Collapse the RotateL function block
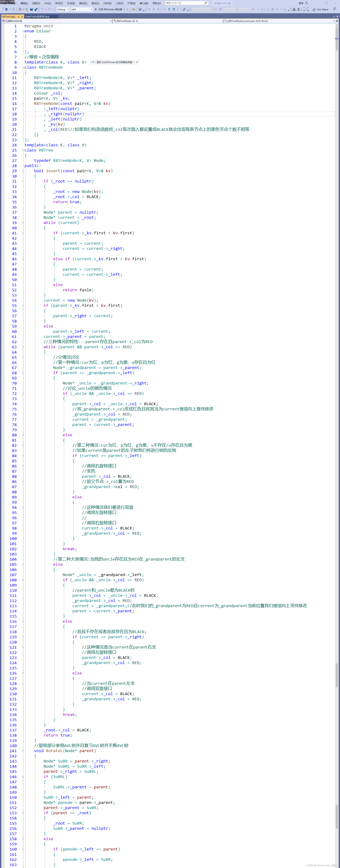The width and height of the screenshot is (340, 868). click(23, 751)
